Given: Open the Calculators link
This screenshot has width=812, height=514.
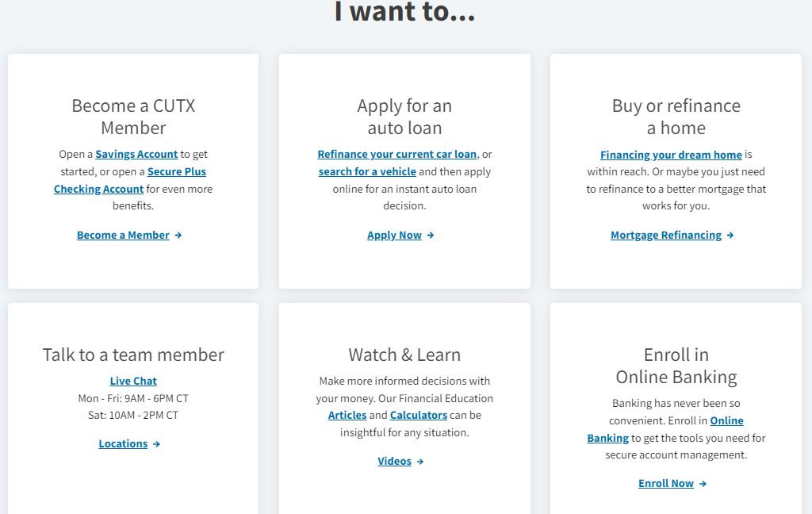Looking at the screenshot, I should click(419, 416).
